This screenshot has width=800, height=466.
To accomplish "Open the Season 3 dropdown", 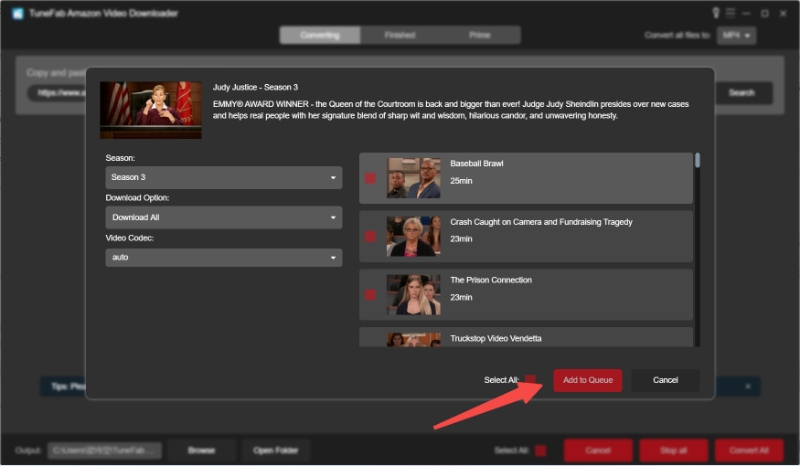I will pyautogui.click(x=223, y=177).
